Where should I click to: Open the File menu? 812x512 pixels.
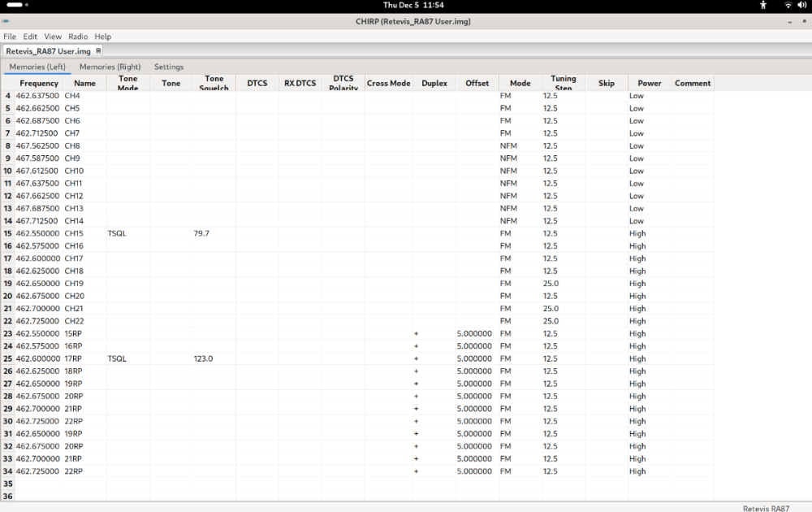point(10,37)
